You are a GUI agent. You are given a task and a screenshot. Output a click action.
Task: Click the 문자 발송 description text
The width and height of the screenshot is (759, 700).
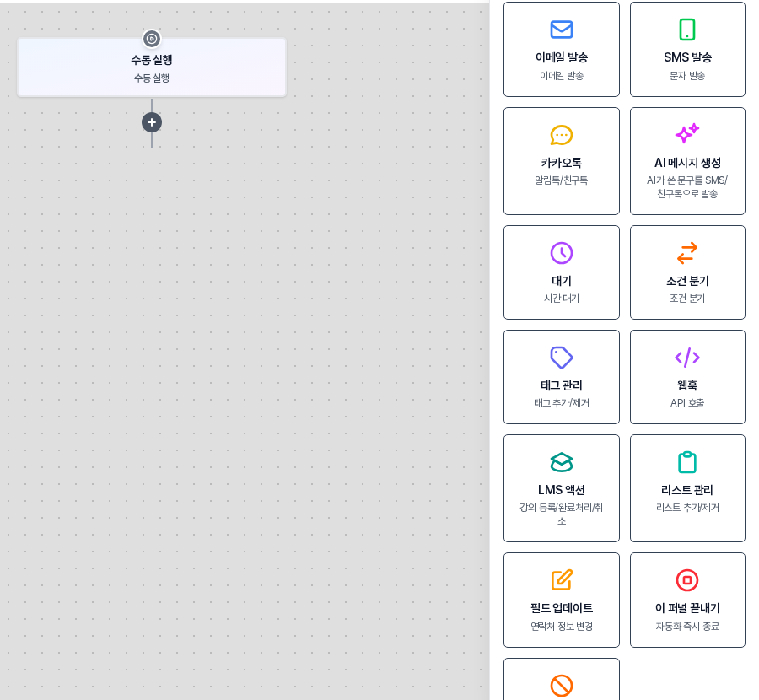coord(687,76)
